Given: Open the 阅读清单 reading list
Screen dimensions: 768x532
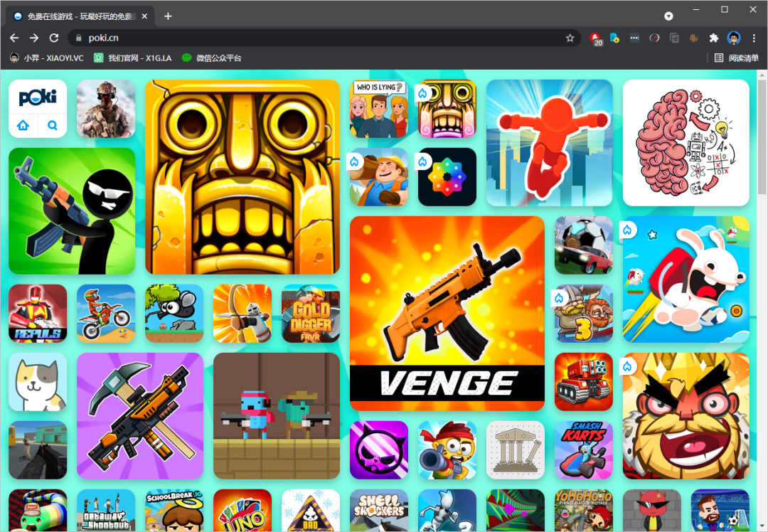Looking at the screenshot, I should pos(737,58).
